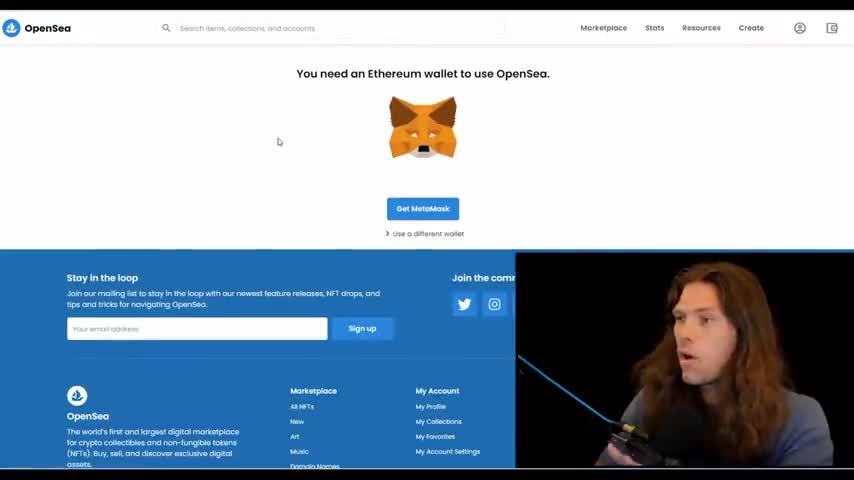Viewport: 854px width, 480px height.
Task: Click the Get MetaMask button
Action: (423, 209)
